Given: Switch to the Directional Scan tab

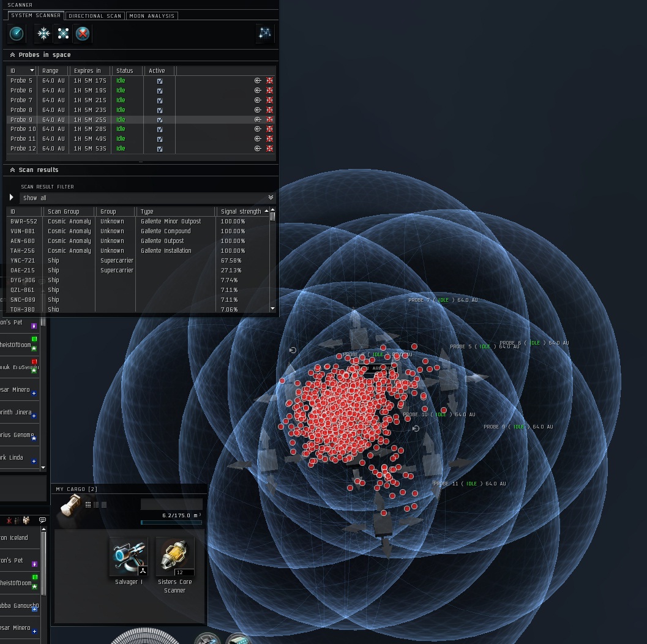Looking at the screenshot, I should pyautogui.click(x=95, y=16).
